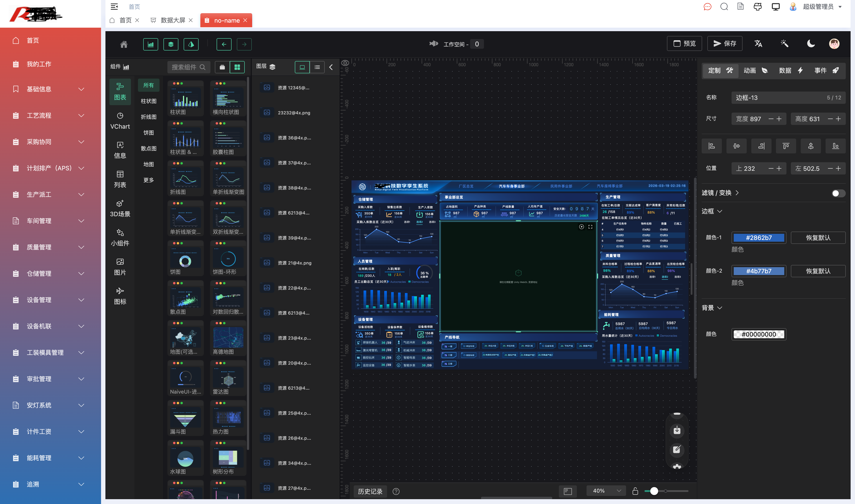Enable the 滤镜 / 变换 switch

point(838,193)
